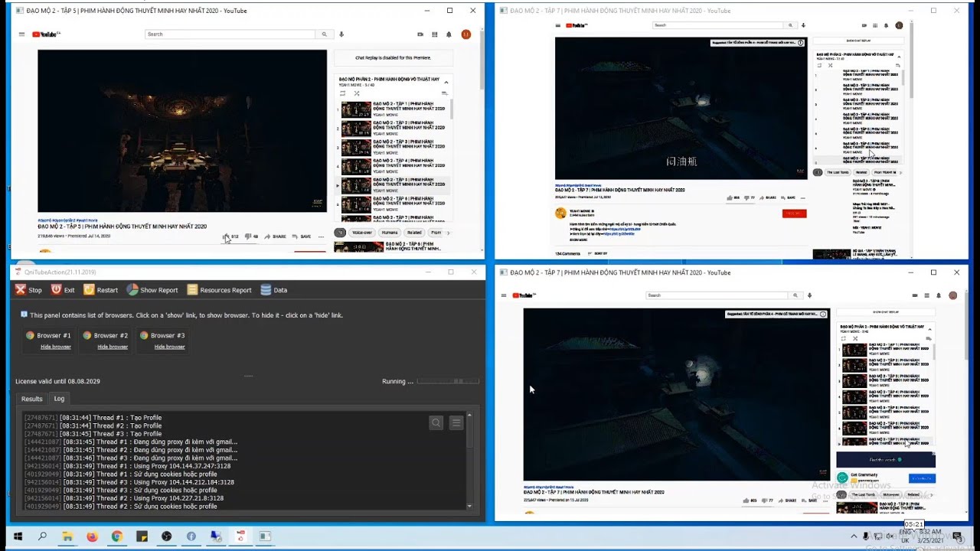Open Show Report pie chart icon
Screen dimensions: 980x551
coord(132,290)
